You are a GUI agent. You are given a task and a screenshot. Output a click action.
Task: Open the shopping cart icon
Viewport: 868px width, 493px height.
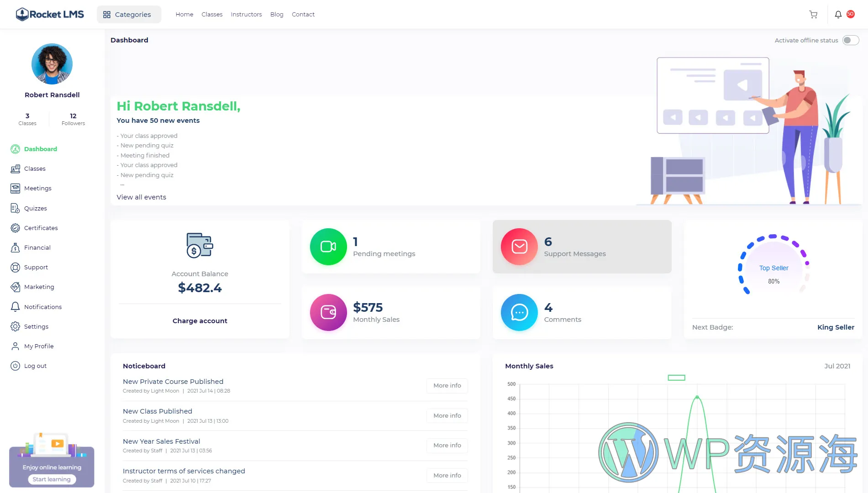tap(813, 15)
